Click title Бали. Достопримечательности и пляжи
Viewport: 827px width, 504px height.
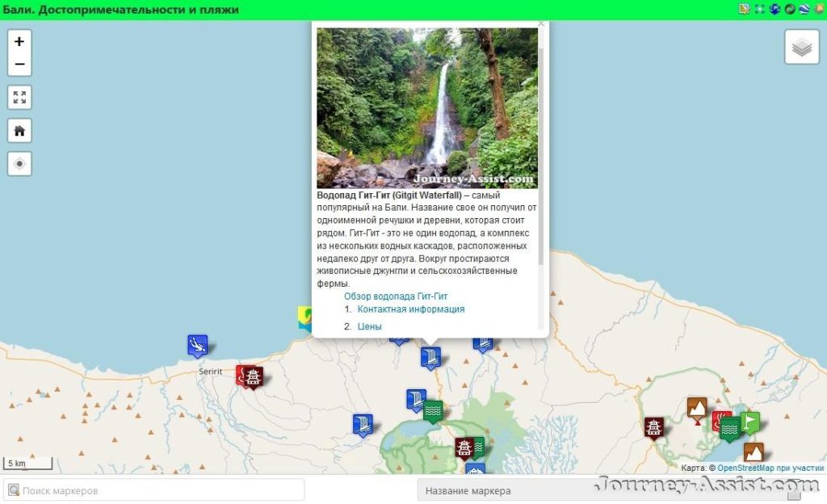coord(121,10)
